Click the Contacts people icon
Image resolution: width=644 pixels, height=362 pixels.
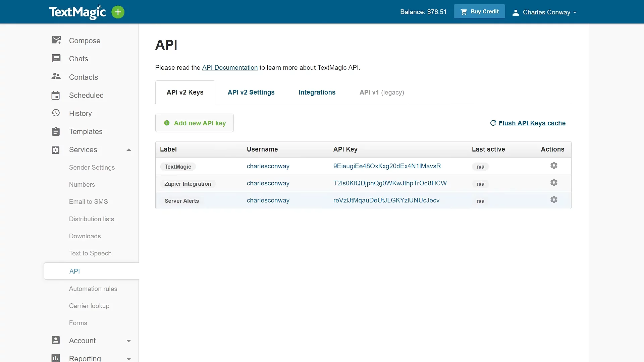[56, 77]
